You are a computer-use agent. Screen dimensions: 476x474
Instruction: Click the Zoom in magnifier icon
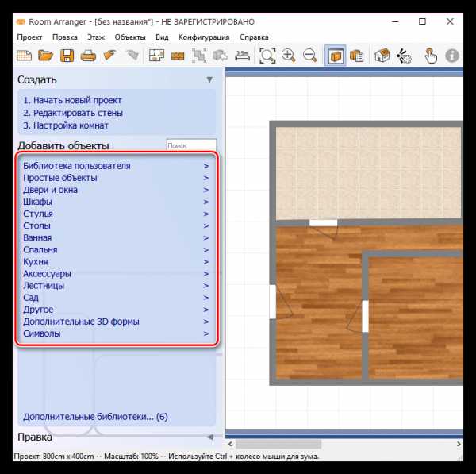pos(289,56)
